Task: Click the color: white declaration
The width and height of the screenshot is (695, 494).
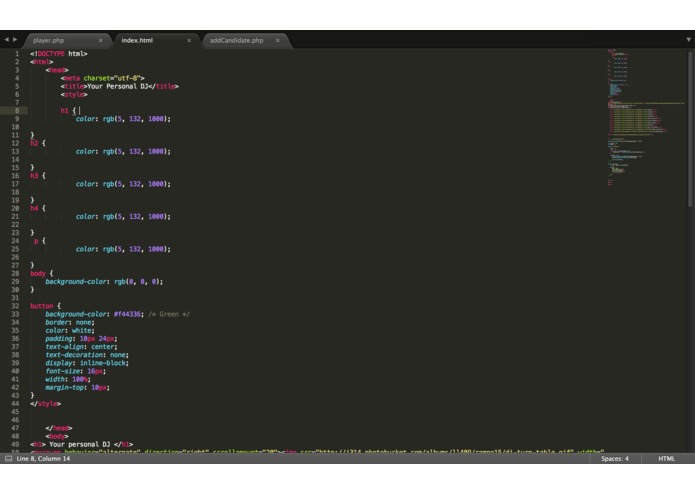Action: 70,331
